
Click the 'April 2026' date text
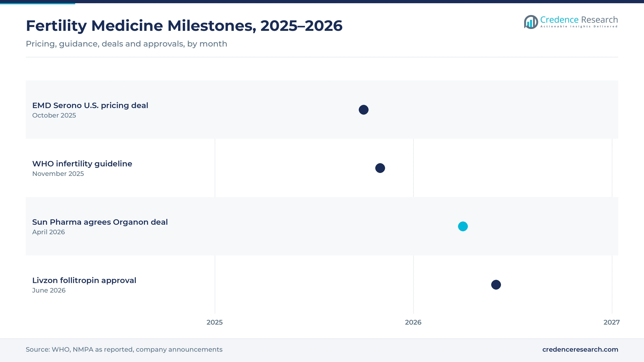pyautogui.click(x=49, y=232)
